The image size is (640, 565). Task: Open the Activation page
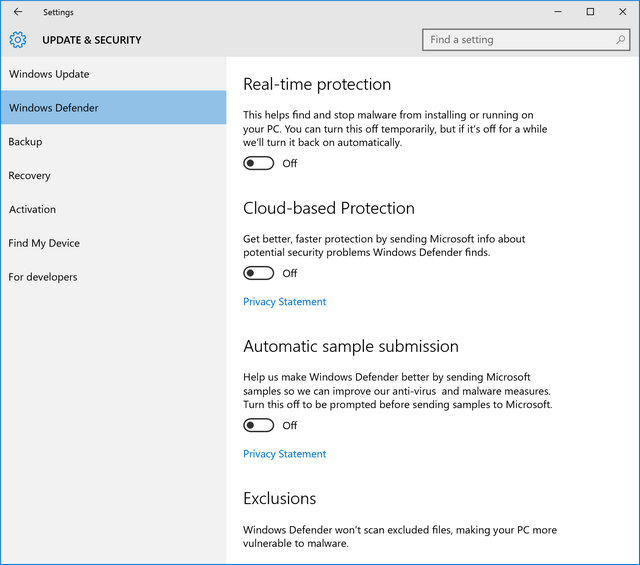tap(113, 209)
